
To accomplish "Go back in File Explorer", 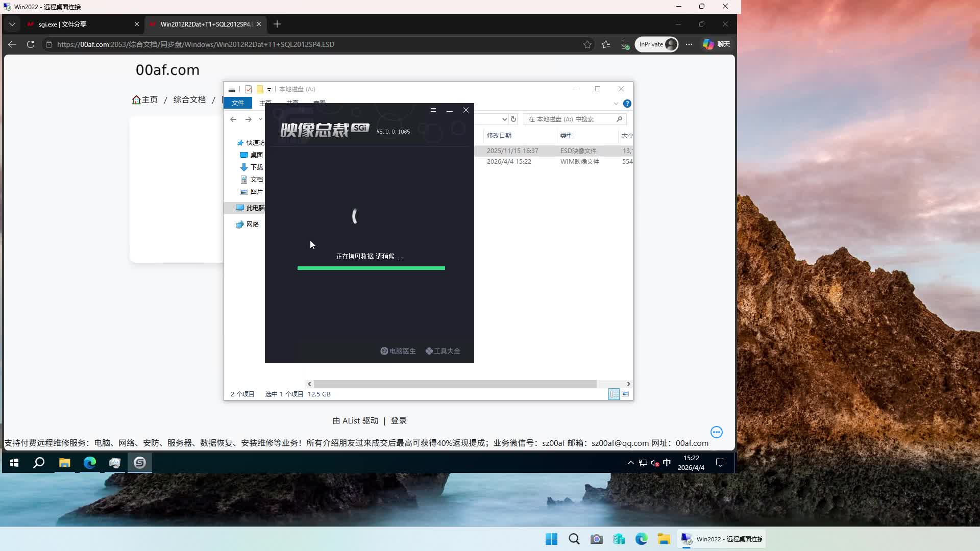I will [233, 119].
